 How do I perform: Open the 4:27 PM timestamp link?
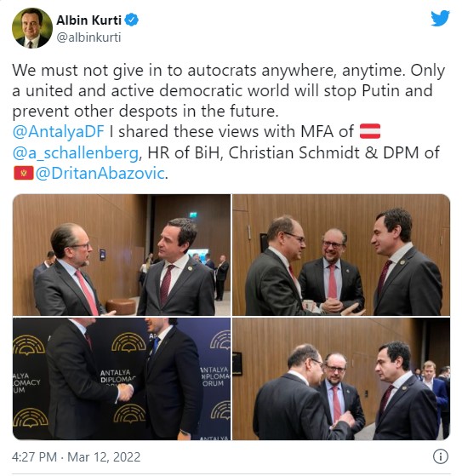coord(34,457)
